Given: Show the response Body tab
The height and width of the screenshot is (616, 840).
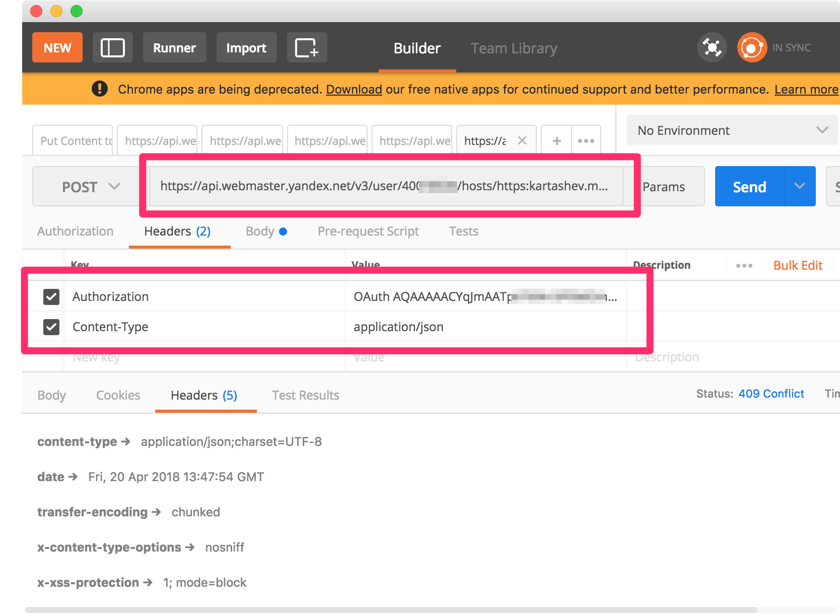Looking at the screenshot, I should click(x=51, y=396).
